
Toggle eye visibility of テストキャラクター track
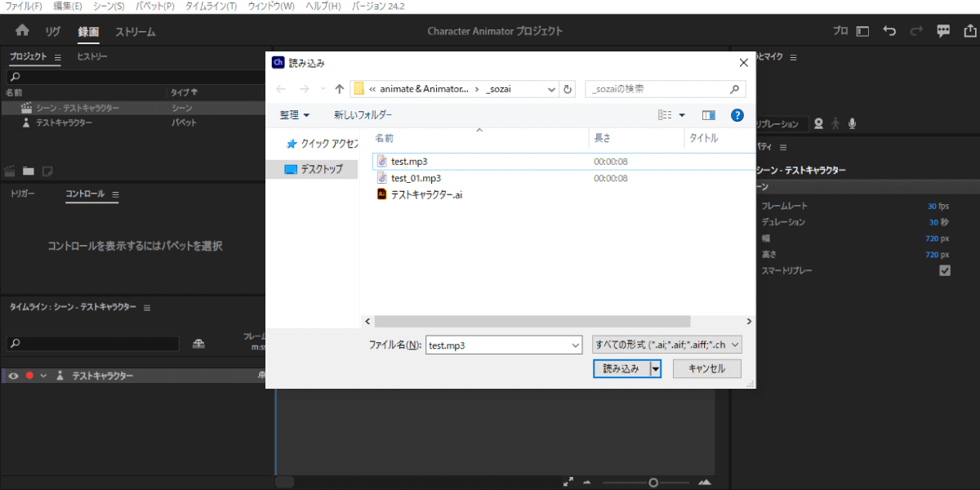[14, 376]
